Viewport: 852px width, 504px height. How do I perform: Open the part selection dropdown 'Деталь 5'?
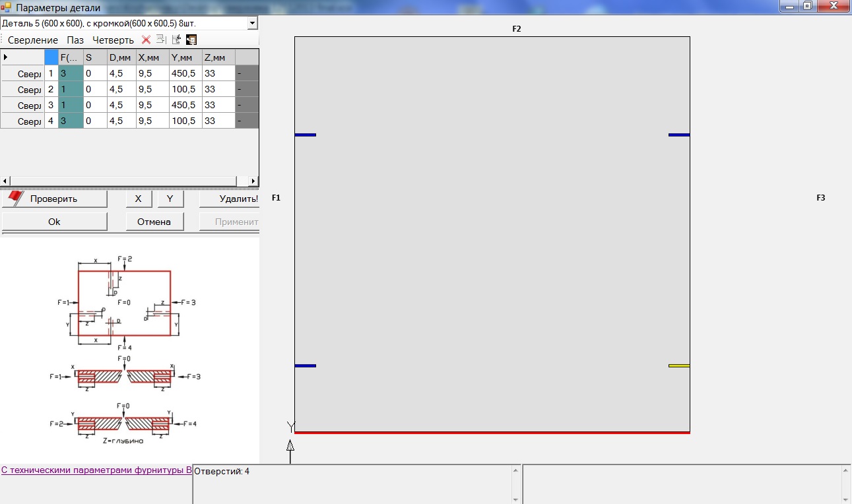(252, 23)
